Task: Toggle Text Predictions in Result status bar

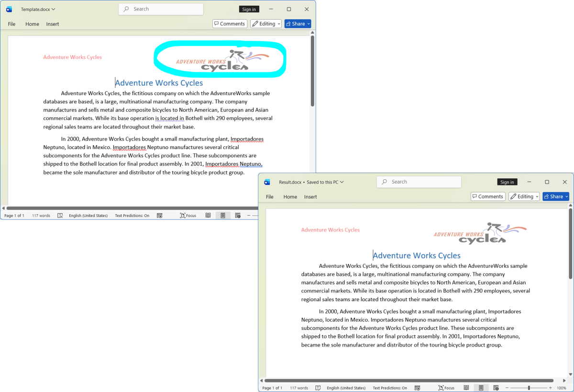Action: (390, 388)
